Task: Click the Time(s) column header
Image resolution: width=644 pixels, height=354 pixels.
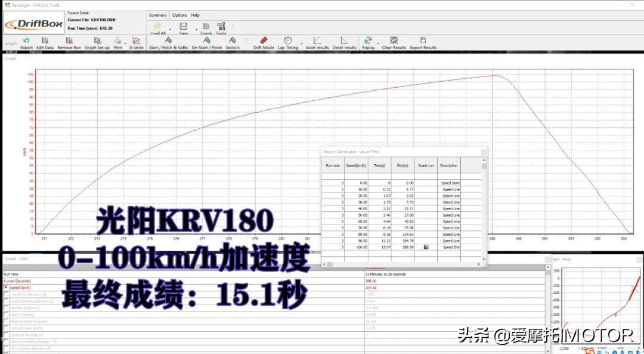Action: click(x=379, y=166)
